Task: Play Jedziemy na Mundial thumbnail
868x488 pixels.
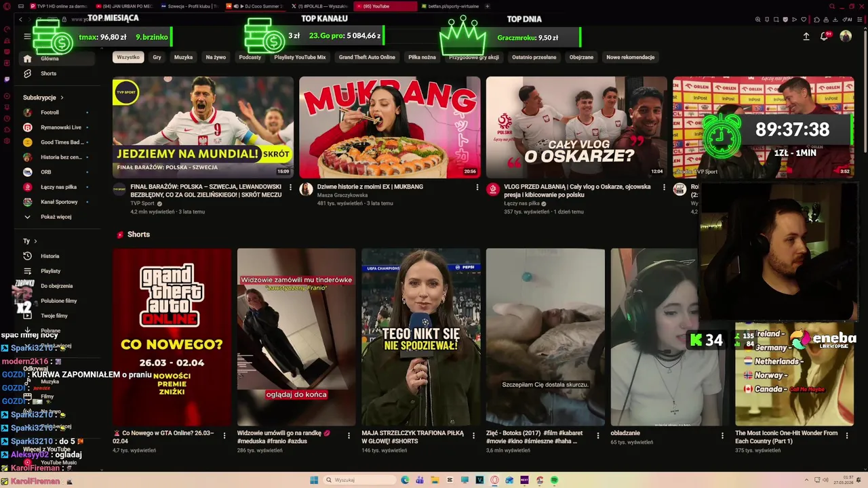Action: click(203, 127)
